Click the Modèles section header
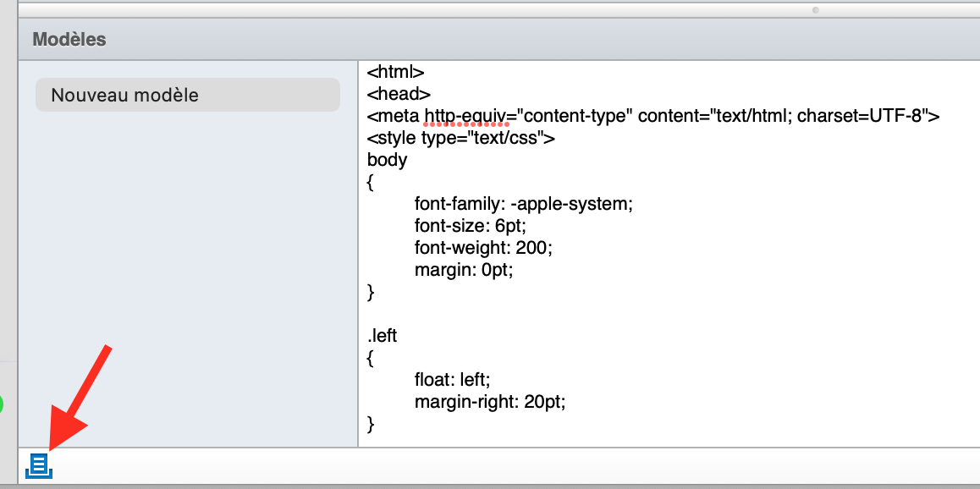This screenshot has width=980, height=489. click(x=69, y=39)
